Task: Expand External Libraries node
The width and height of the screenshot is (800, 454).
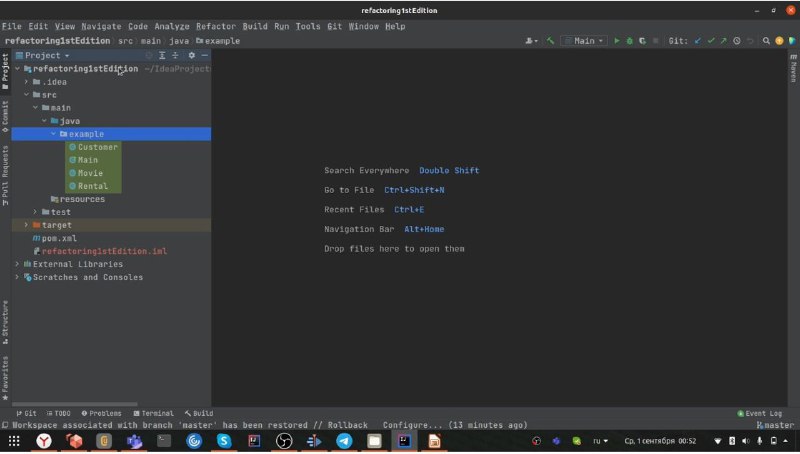Action: 18,264
